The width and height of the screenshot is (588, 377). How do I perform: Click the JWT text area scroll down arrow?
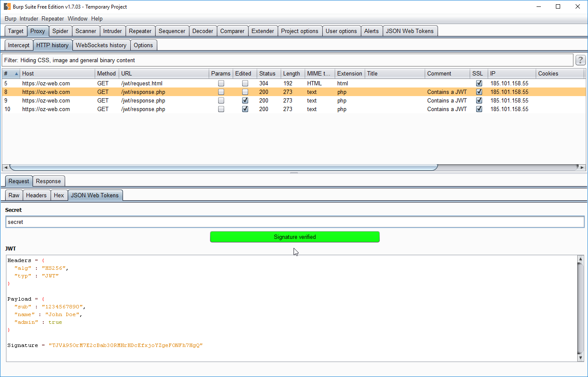tap(581, 358)
